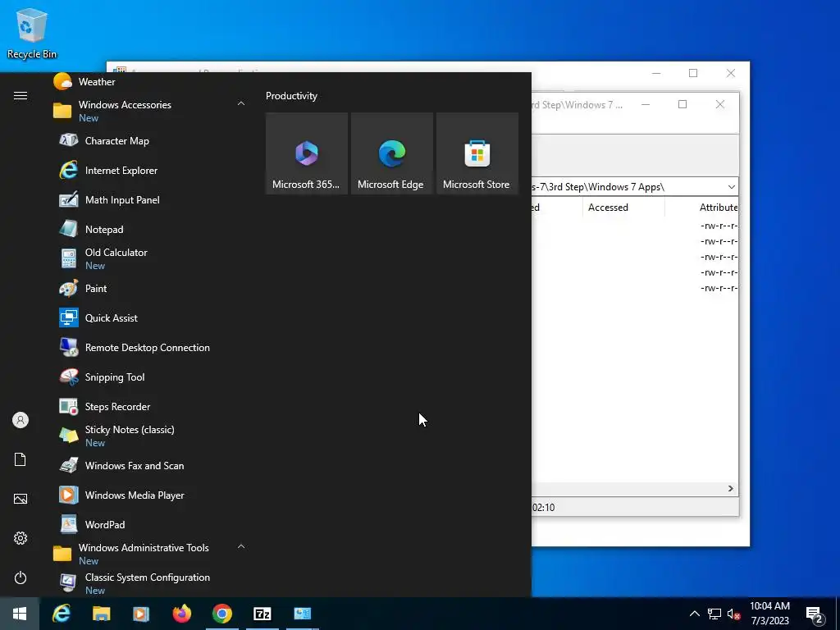Launch Math Input Panel
The image size is (840, 630).
122,200
